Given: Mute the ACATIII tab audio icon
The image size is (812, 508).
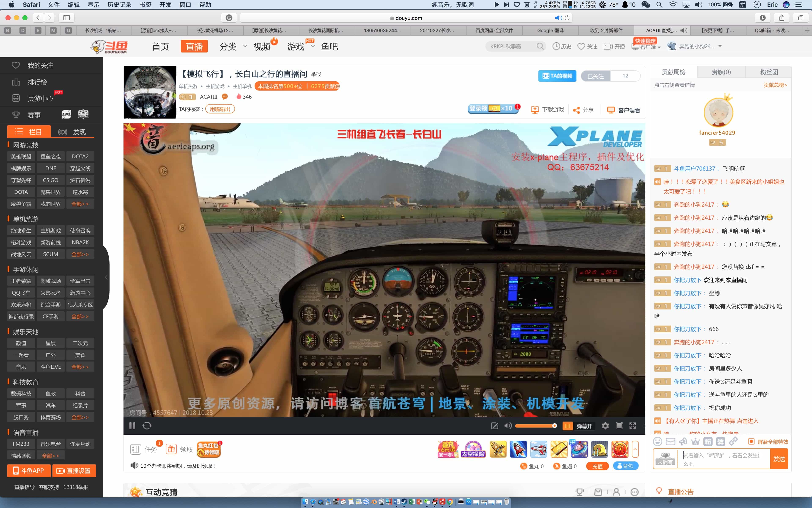Looking at the screenshot, I should click(683, 30).
